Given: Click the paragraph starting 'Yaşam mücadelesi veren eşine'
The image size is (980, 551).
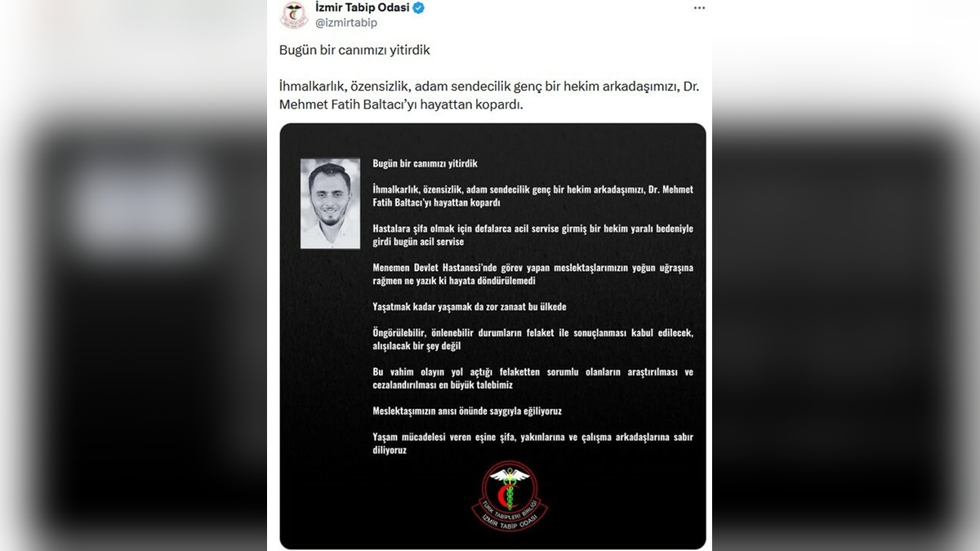Looking at the screenshot, I should click(532, 443).
